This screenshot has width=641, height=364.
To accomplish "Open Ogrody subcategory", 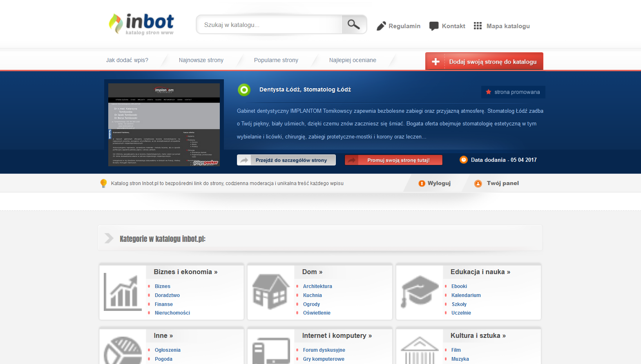I will [x=311, y=304].
